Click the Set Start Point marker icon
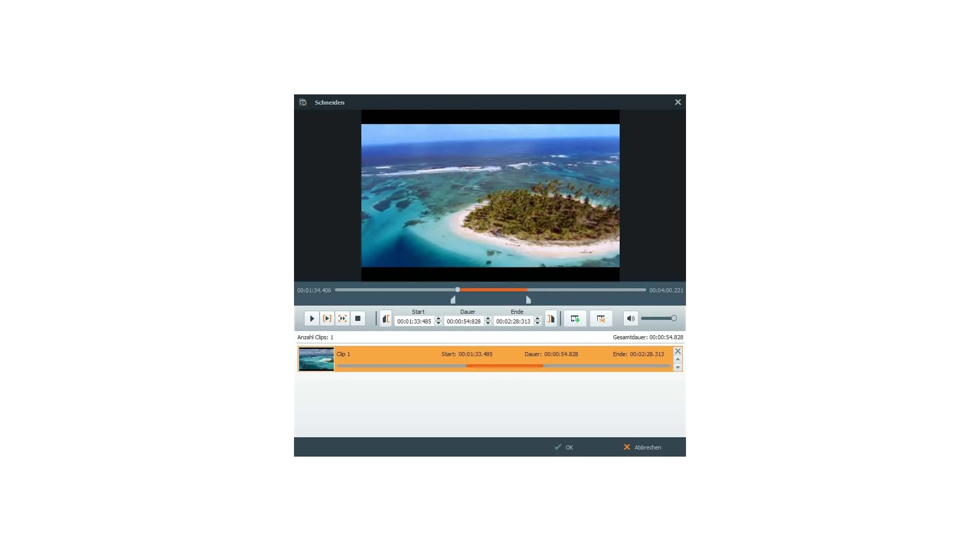 coord(386,318)
